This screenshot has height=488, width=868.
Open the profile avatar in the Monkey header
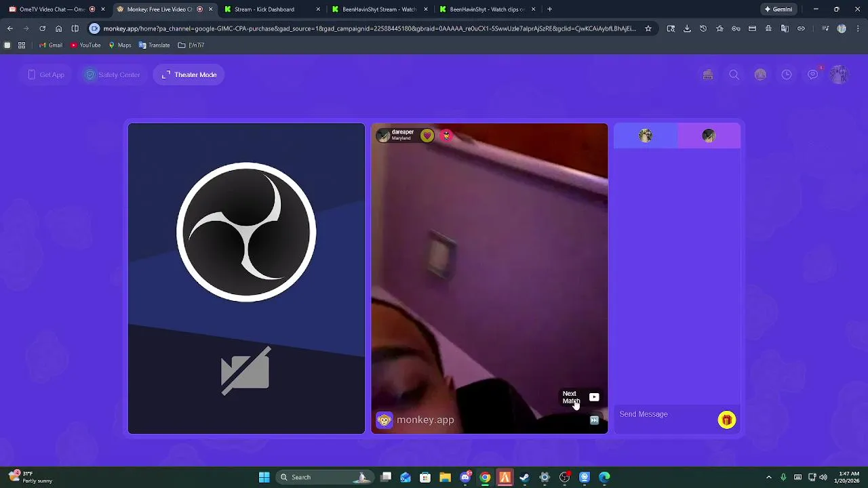click(840, 75)
